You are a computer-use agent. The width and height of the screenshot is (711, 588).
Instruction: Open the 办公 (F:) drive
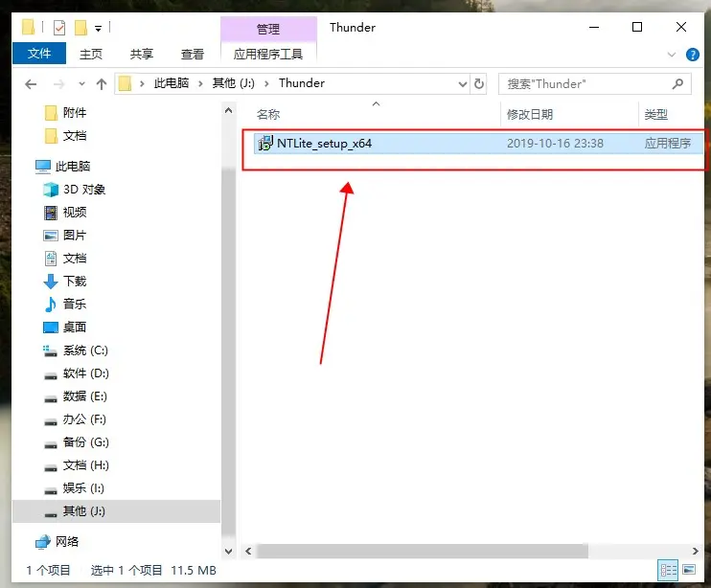[x=75, y=419]
